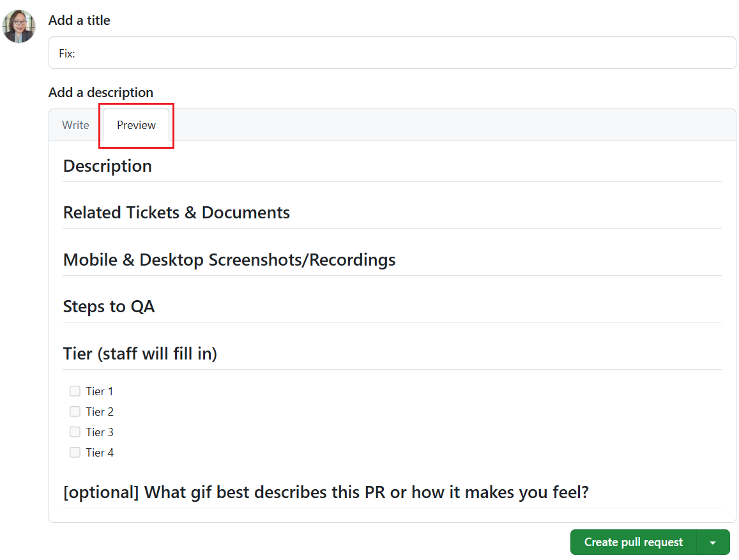Check the Tier 1 checkbox
This screenshot has height=560, width=739.
click(75, 391)
